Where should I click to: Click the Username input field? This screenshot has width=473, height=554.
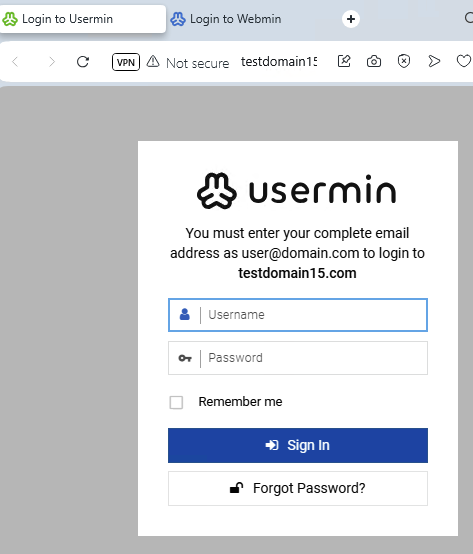[x=298, y=315]
